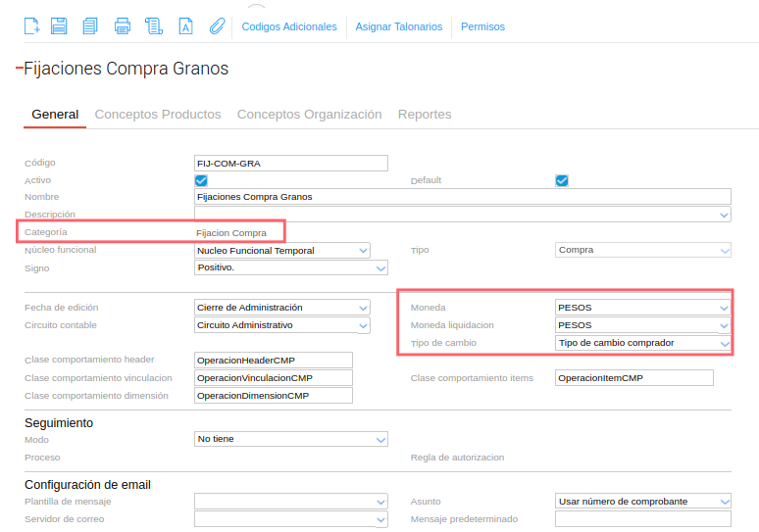Expand the Moneda dropdown
The height and width of the screenshot is (532, 759).
click(725, 308)
